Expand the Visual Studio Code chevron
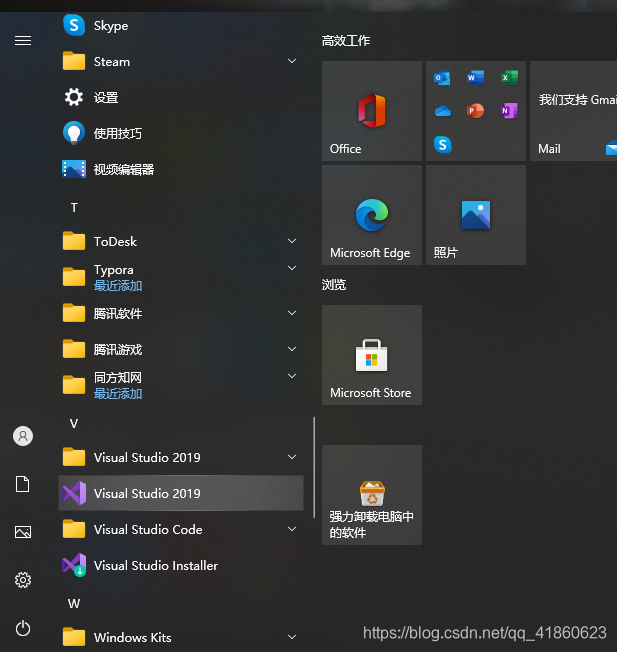 click(292, 529)
